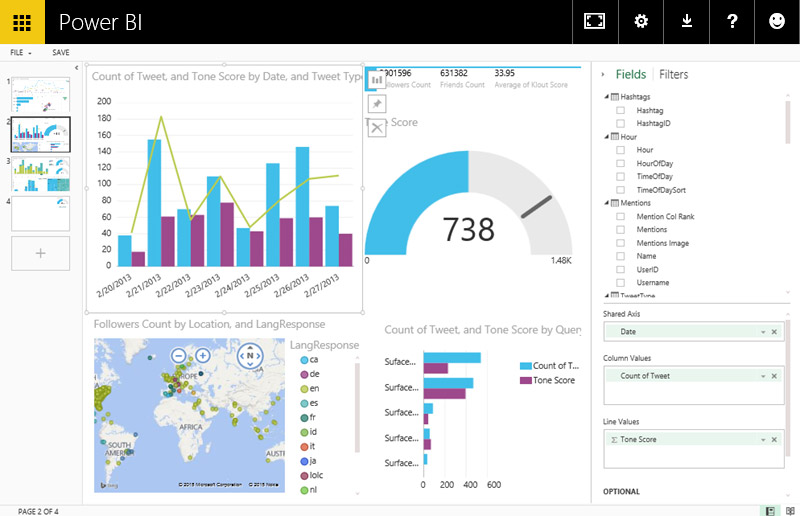Click Tone Score legend swatch
The width and height of the screenshot is (800, 516).
coord(526,380)
